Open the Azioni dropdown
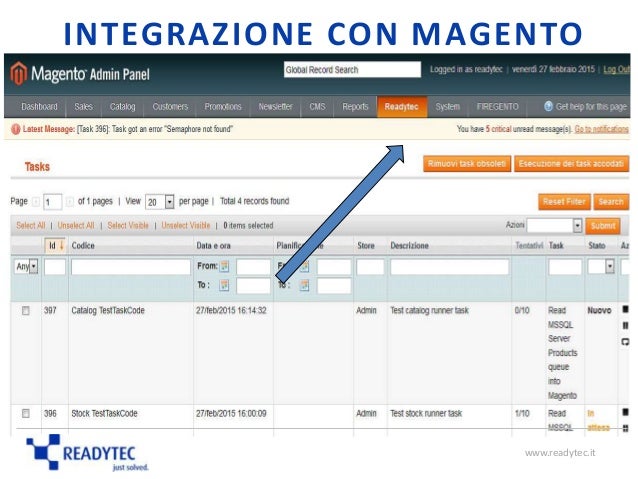 (x=554, y=225)
